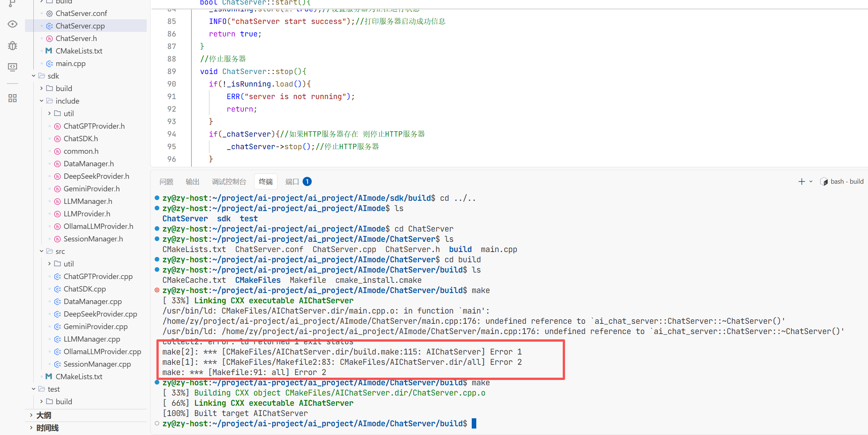Open the 端口 ports tab
868x435 pixels.
(x=292, y=182)
